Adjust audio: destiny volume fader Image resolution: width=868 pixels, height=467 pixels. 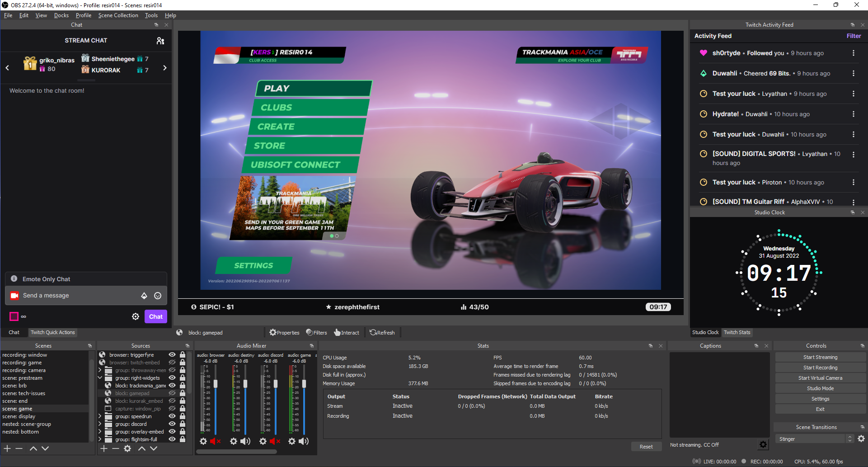click(x=245, y=384)
